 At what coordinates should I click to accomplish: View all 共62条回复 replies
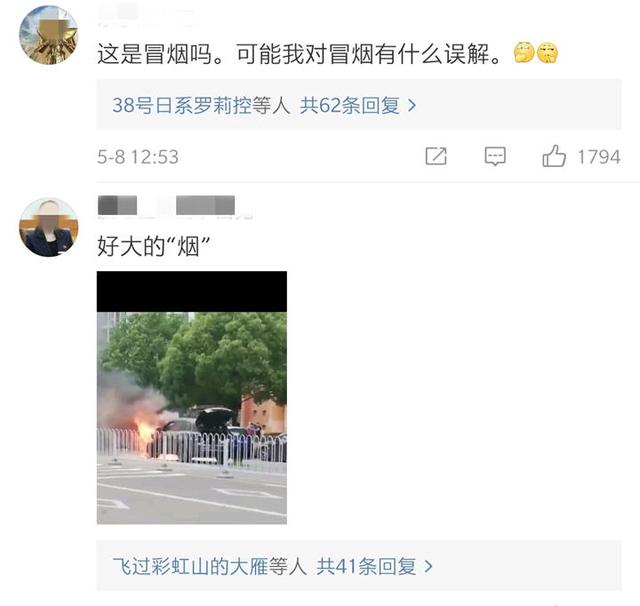point(350,106)
